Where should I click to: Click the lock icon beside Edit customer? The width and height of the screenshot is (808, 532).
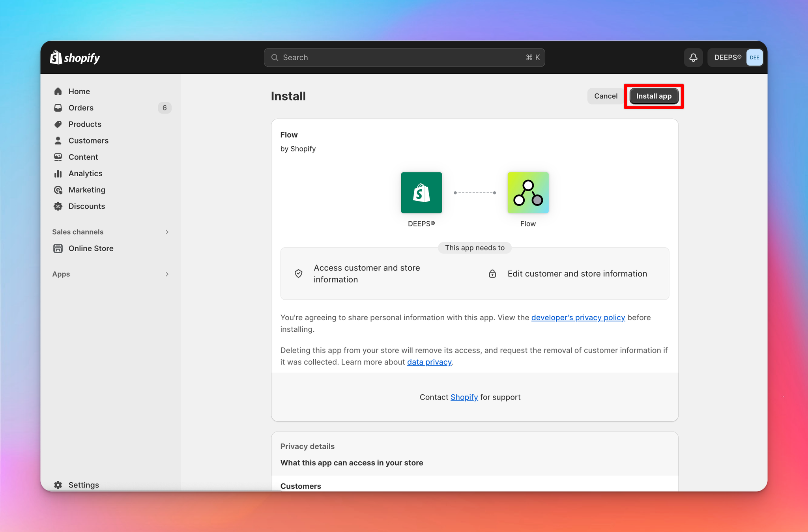coord(492,274)
